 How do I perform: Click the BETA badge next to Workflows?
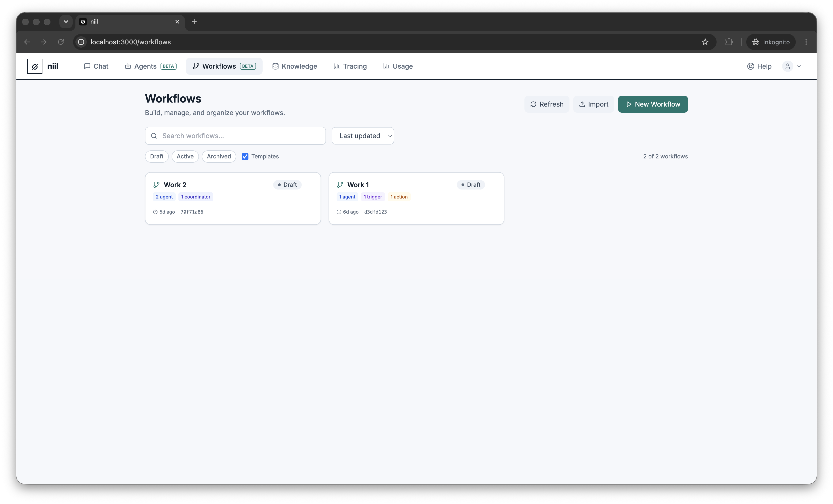click(x=248, y=66)
